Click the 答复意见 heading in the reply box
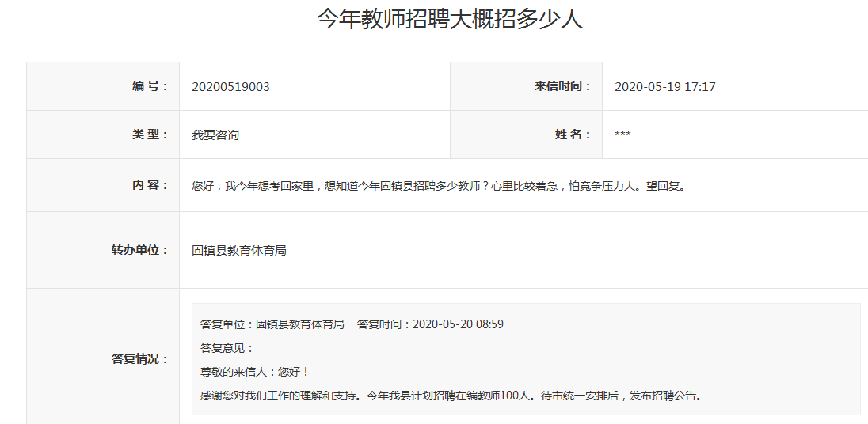868x424 pixels. point(227,348)
